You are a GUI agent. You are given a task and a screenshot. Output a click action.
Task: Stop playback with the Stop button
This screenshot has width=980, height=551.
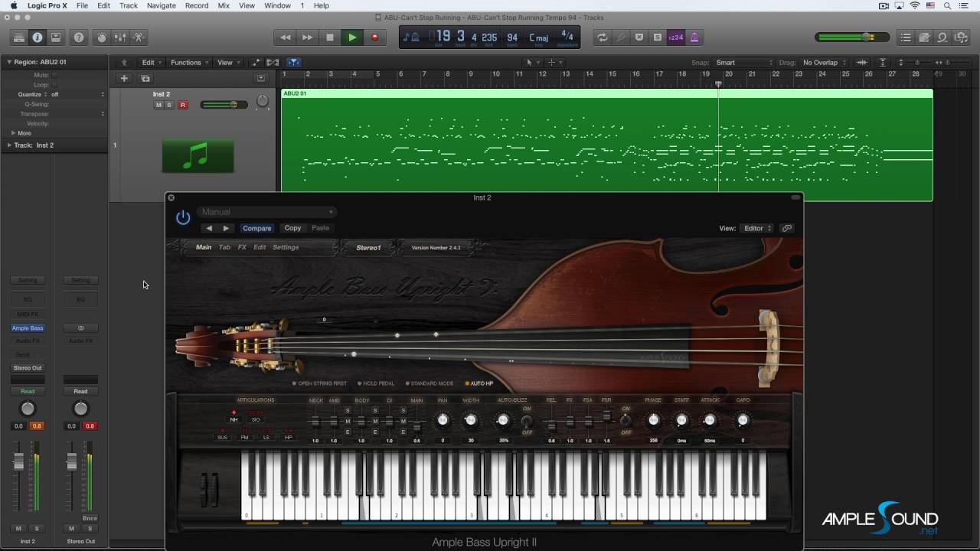330,37
